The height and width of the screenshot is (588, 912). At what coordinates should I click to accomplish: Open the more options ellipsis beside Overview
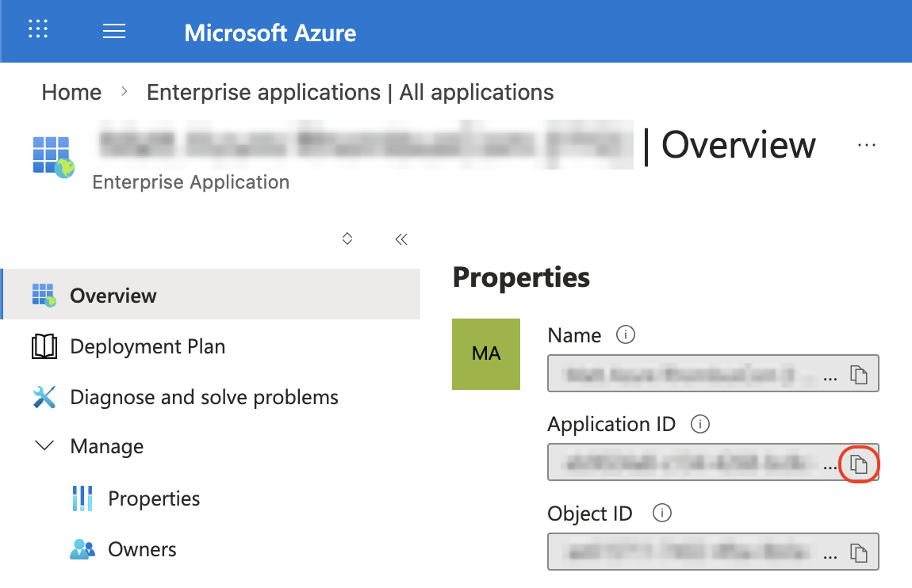tap(867, 145)
